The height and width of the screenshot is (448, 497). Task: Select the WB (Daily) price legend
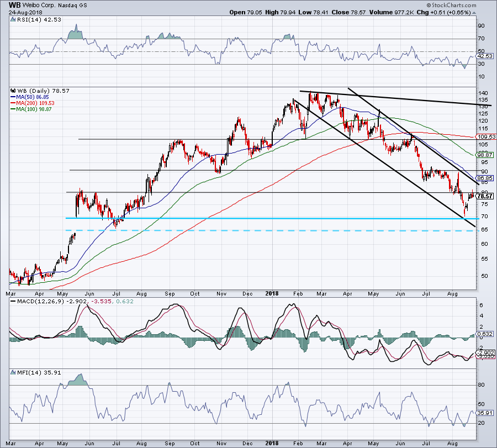(x=32, y=89)
